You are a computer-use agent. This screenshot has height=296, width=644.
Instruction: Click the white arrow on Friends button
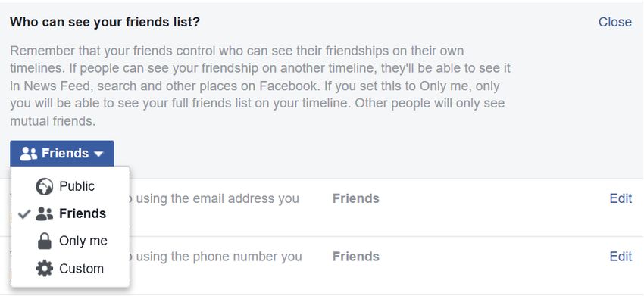click(98, 154)
